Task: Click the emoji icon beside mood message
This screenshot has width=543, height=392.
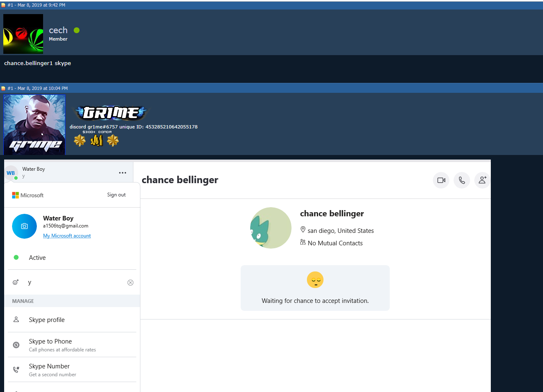Action: [16, 282]
